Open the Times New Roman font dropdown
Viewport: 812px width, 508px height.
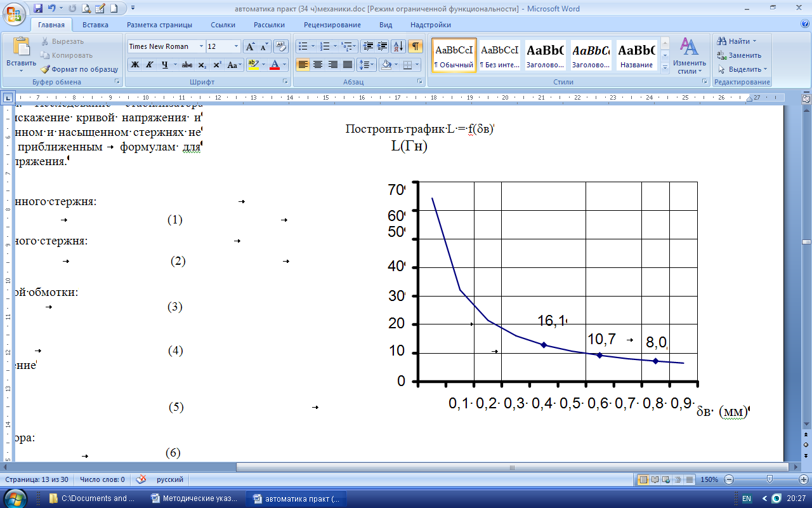(202, 46)
